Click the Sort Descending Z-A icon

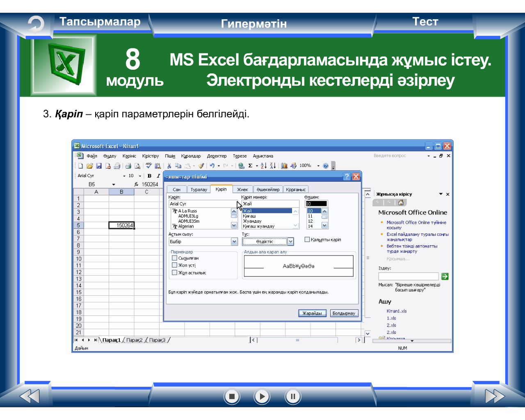pos(273,166)
